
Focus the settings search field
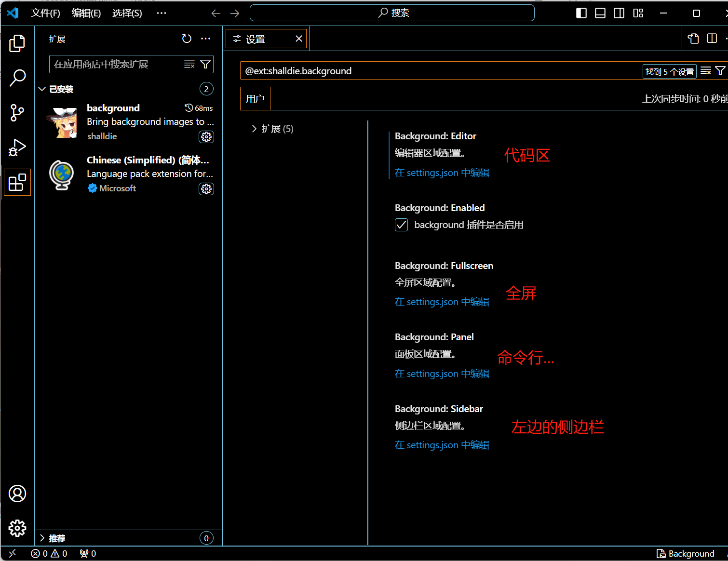tap(441, 71)
